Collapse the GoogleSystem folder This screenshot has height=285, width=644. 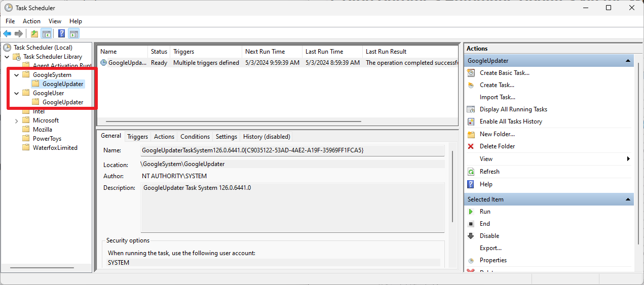[17, 75]
